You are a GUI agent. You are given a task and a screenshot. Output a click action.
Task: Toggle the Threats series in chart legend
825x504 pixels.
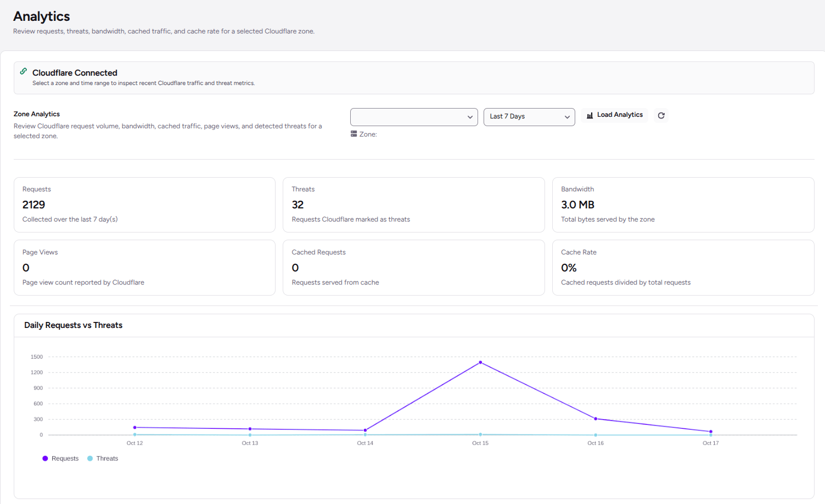(103, 458)
